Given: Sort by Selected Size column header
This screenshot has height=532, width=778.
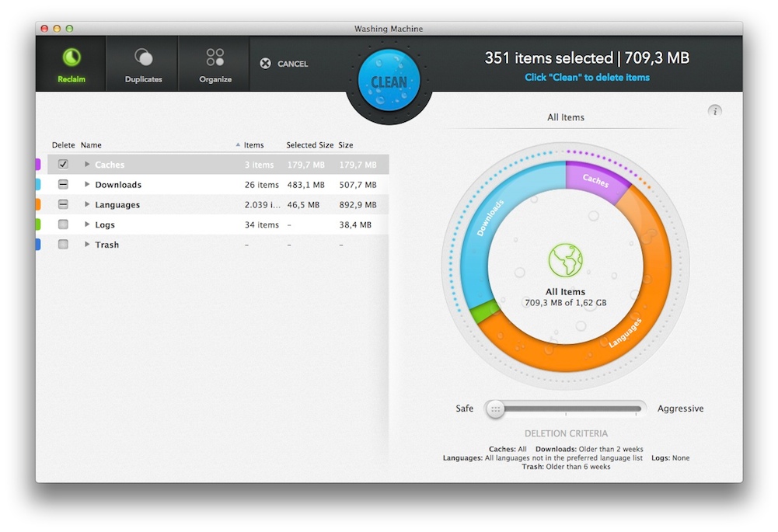Looking at the screenshot, I should click(309, 144).
